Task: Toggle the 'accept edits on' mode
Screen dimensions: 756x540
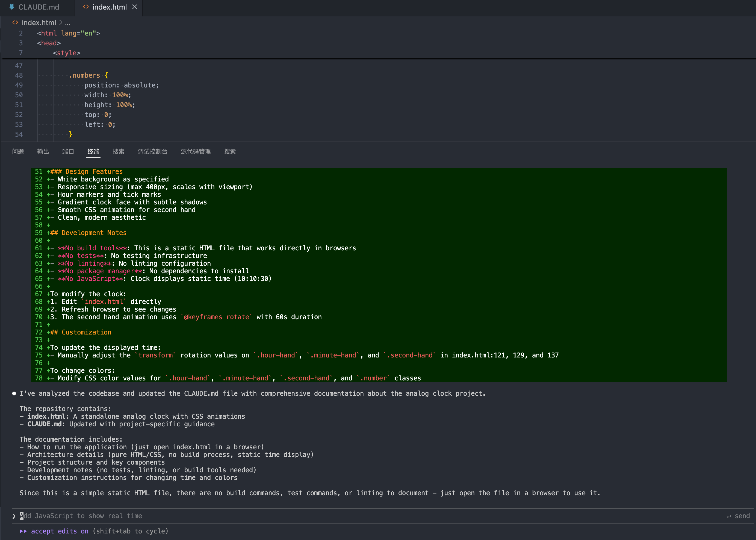Action: tap(60, 531)
